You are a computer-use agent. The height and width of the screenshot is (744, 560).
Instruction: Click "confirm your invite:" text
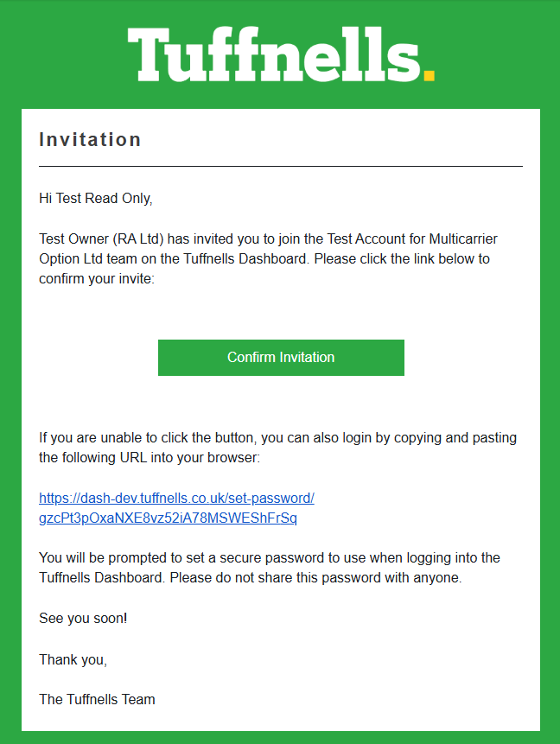pyautogui.click(x=97, y=278)
